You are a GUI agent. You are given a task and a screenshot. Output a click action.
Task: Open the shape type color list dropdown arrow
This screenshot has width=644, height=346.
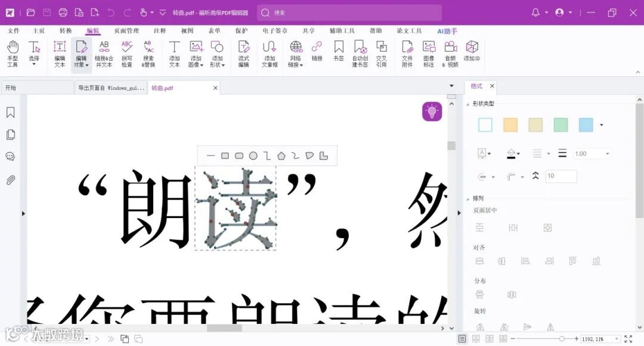601,124
